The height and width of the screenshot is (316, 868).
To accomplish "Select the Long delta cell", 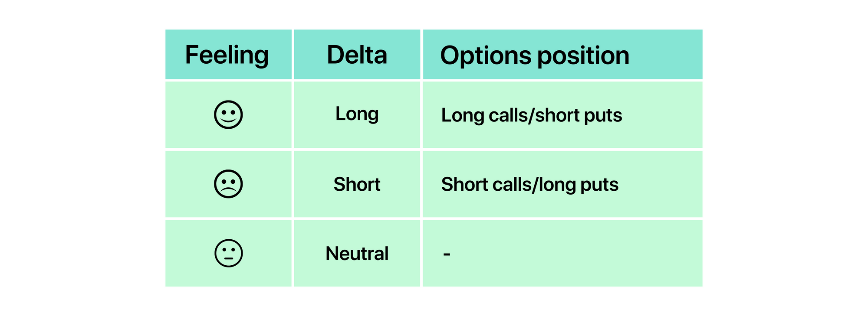I will (x=357, y=115).
